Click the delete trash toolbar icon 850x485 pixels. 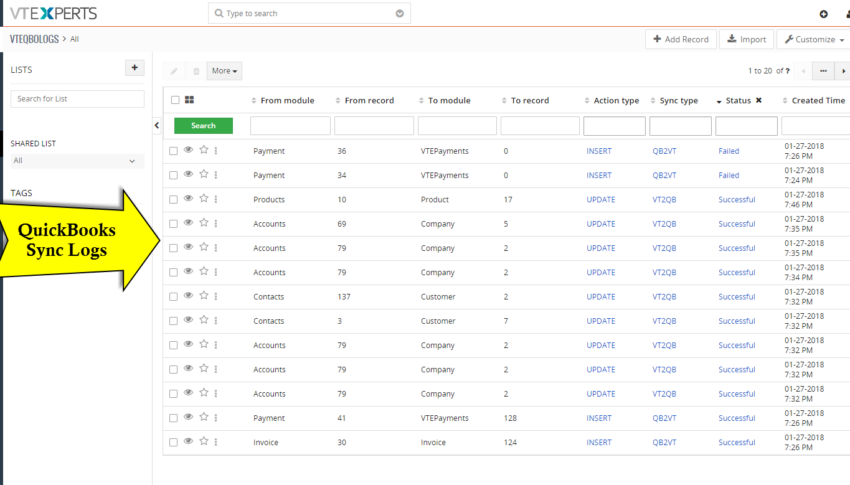point(196,71)
